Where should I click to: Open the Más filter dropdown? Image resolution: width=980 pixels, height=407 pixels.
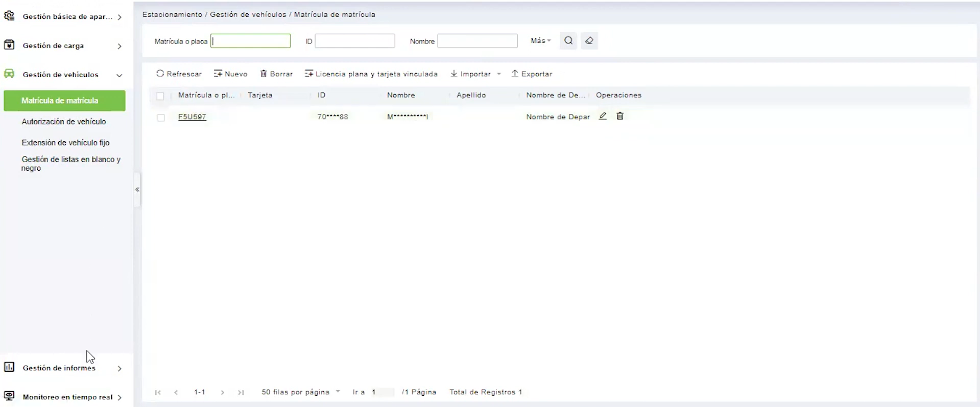(541, 41)
